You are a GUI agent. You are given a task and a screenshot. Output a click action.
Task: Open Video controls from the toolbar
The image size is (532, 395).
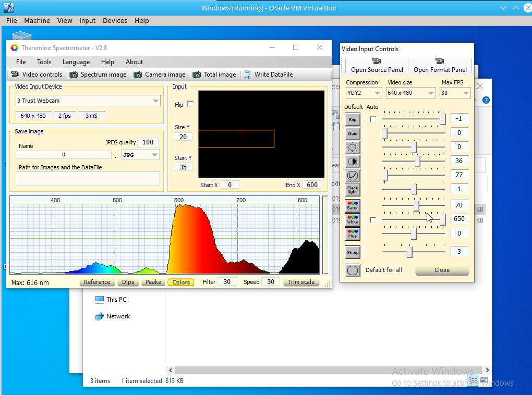[x=37, y=74]
